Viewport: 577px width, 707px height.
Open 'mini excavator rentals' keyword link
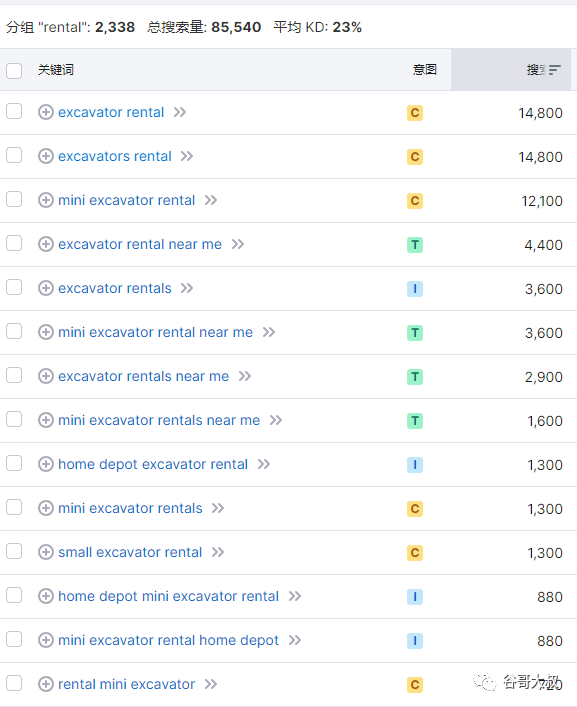130,508
